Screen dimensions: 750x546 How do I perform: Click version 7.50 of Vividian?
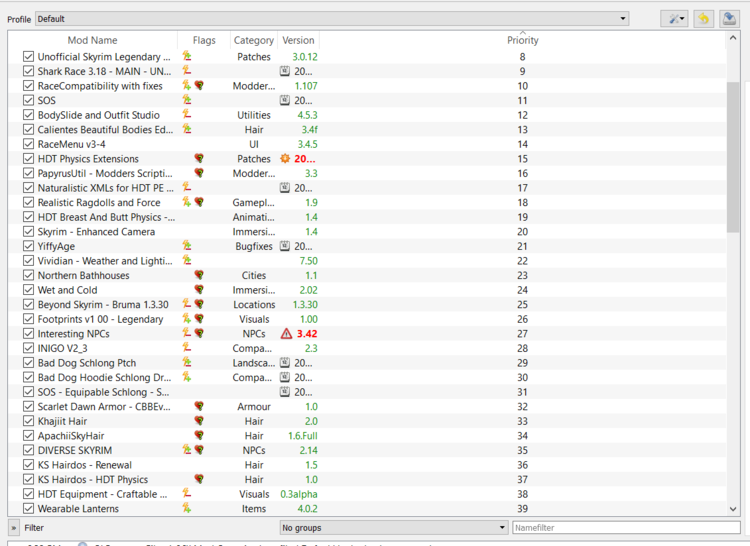(309, 261)
